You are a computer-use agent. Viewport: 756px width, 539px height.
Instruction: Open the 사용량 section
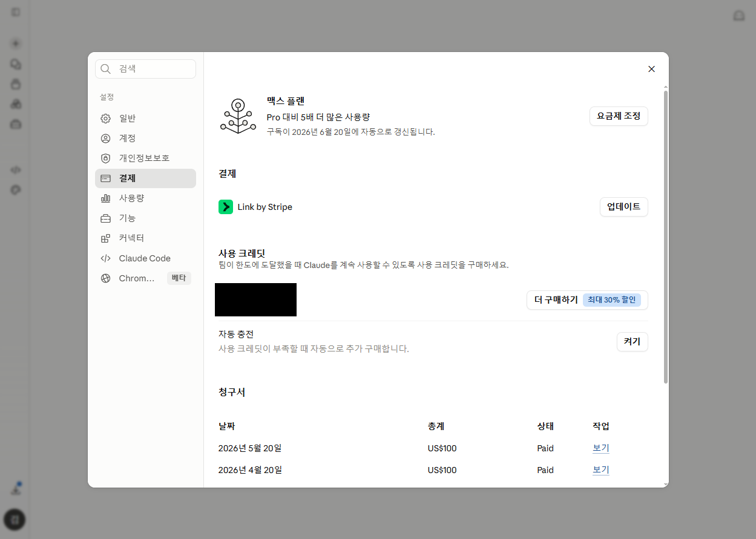pos(145,198)
